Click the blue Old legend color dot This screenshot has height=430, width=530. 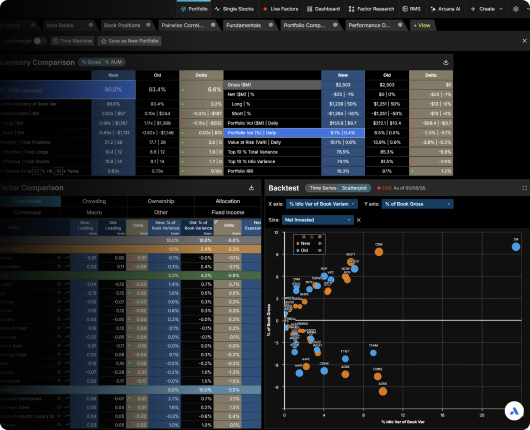coord(298,250)
